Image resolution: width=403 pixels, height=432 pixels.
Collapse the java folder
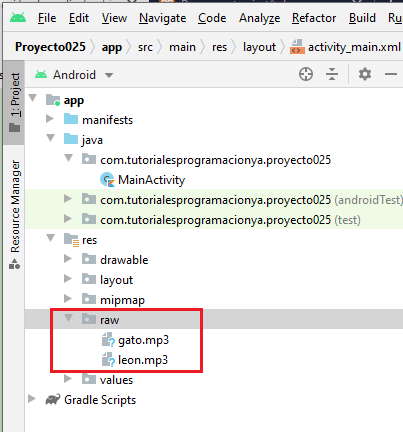click(51, 138)
